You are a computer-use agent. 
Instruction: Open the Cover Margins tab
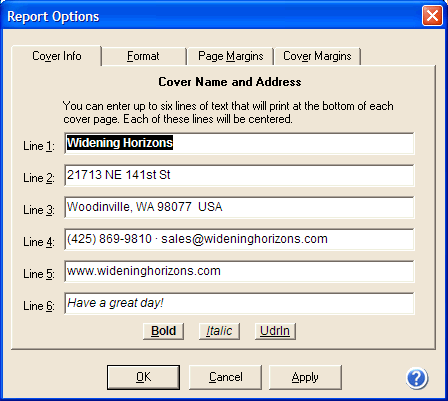tap(317, 56)
